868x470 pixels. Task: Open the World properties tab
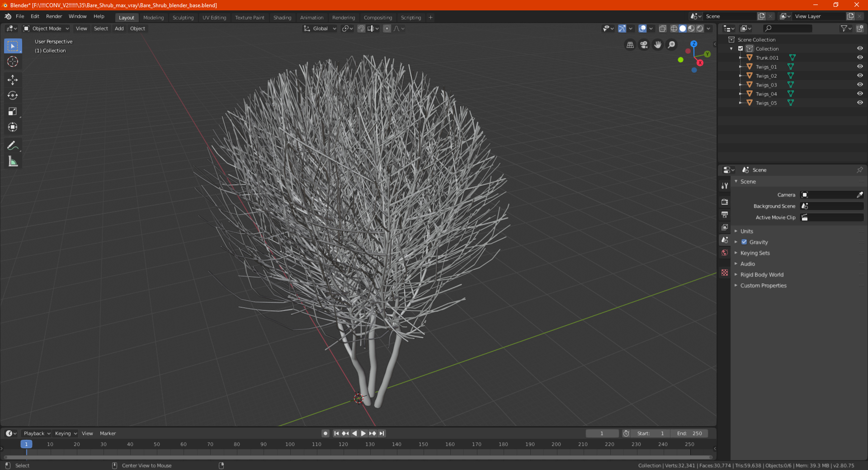tap(725, 253)
